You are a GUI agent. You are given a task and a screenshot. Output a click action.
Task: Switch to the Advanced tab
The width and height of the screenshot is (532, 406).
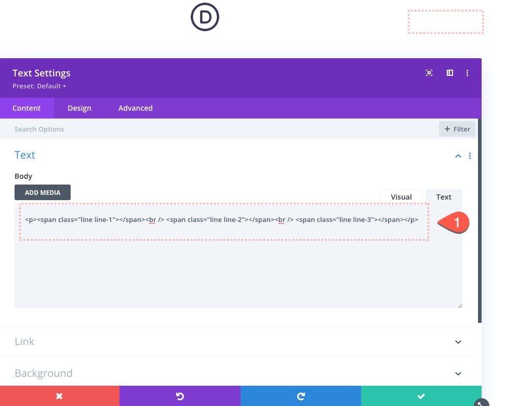tap(135, 108)
